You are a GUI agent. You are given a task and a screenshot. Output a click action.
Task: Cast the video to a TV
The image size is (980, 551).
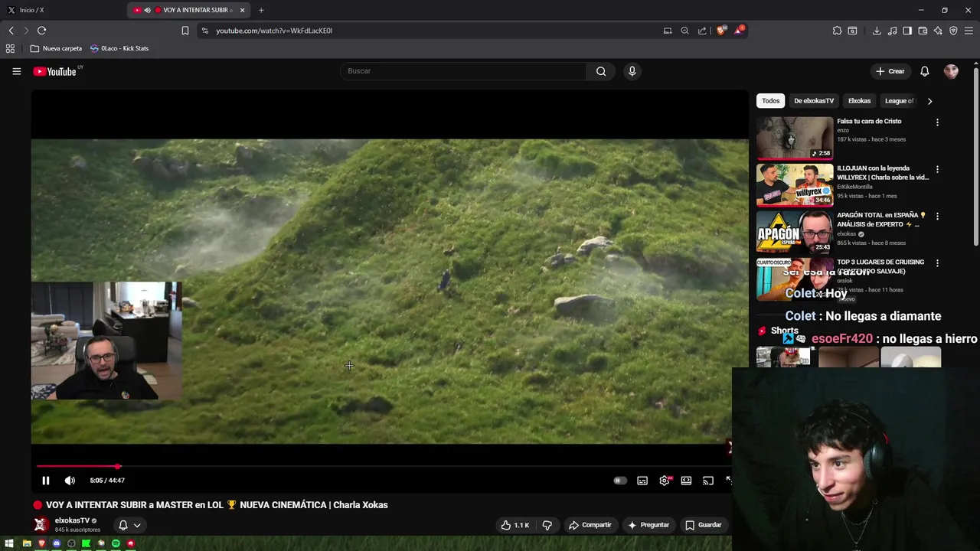708,481
